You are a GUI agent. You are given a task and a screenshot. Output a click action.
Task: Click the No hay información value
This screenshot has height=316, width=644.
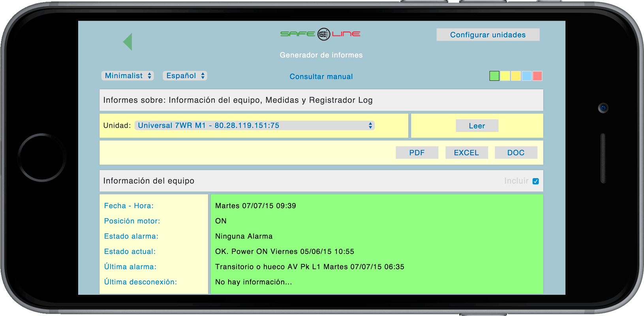(253, 282)
